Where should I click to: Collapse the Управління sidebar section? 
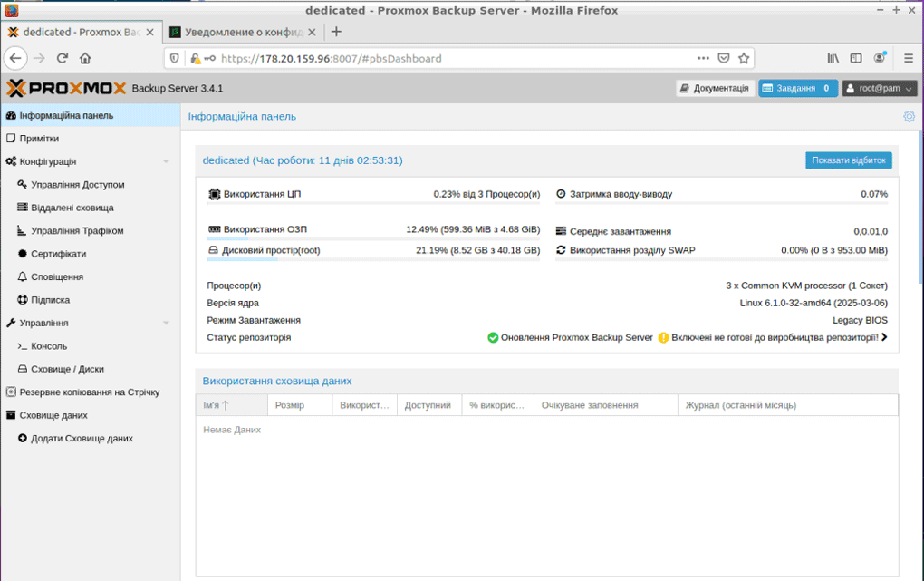[165, 322]
